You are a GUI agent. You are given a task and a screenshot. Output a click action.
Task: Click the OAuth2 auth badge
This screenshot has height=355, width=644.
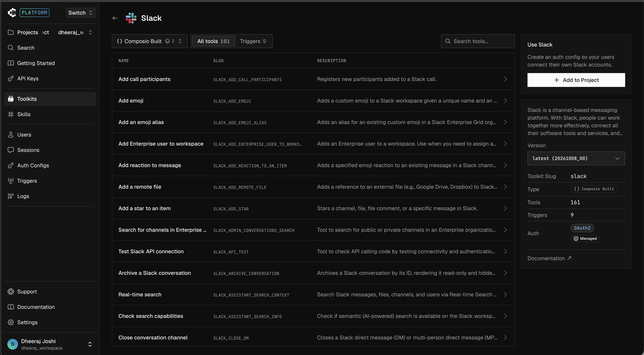(x=582, y=228)
